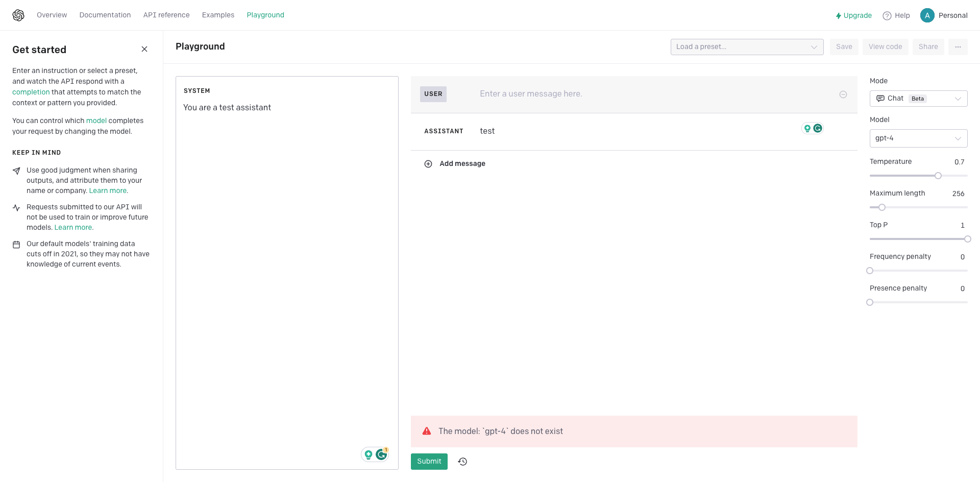980x482 pixels.
Task: Go to the Overview tab
Action: pyautogui.click(x=52, y=15)
